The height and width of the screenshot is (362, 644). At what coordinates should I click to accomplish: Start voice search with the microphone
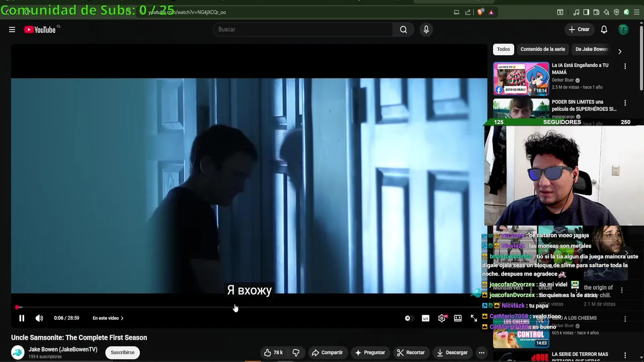[x=426, y=30]
